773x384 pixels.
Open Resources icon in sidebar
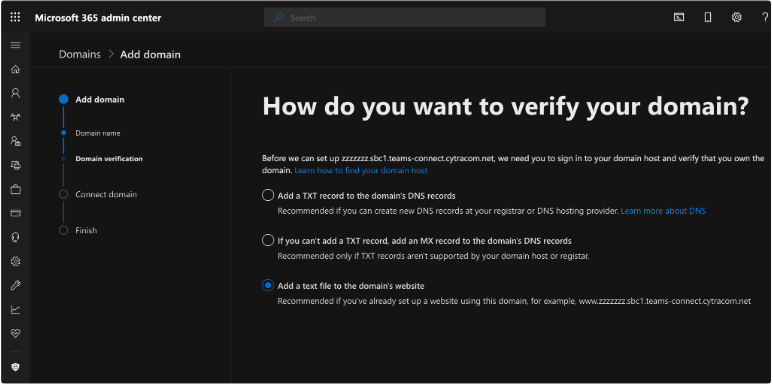15,165
